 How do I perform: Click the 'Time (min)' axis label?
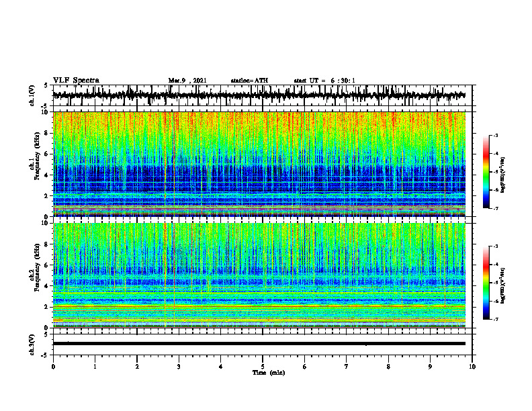269,373
